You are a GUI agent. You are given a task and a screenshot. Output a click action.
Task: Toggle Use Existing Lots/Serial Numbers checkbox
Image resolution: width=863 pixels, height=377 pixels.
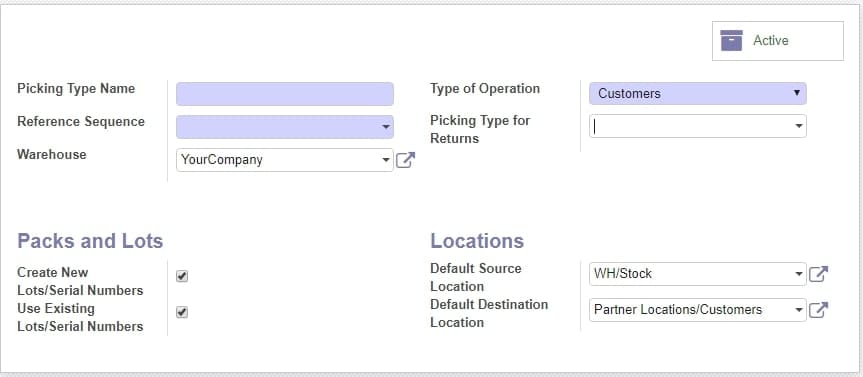coord(182,312)
